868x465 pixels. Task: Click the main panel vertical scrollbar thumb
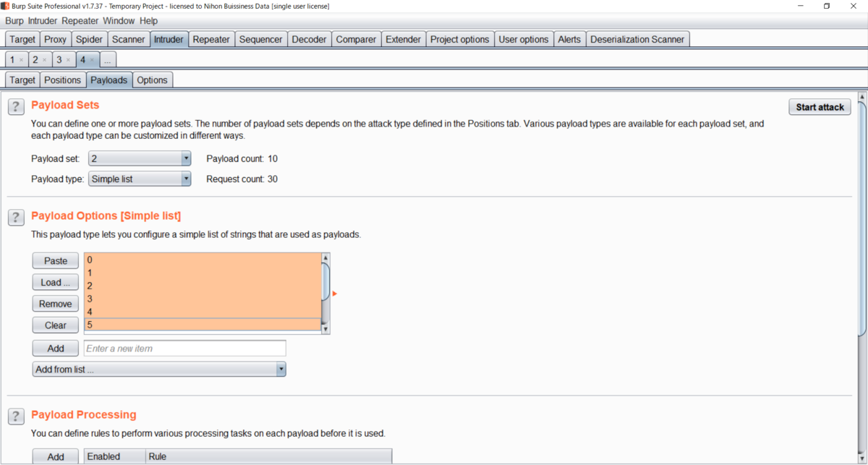click(x=861, y=219)
